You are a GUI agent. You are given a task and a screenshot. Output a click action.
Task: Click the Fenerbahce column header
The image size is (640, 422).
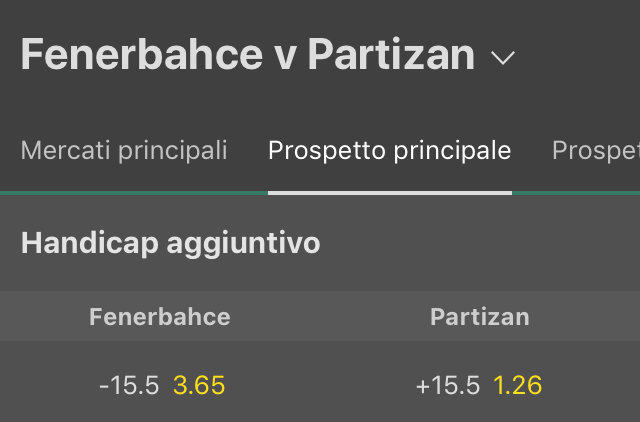pos(160,317)
